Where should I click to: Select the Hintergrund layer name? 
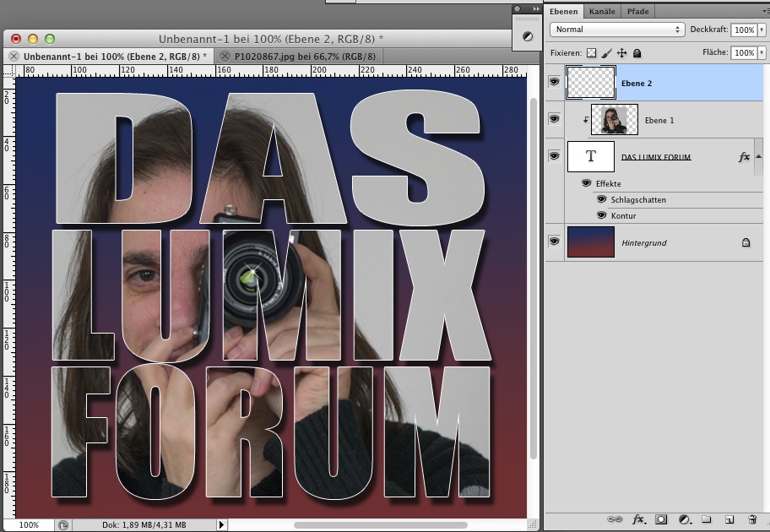644,242
